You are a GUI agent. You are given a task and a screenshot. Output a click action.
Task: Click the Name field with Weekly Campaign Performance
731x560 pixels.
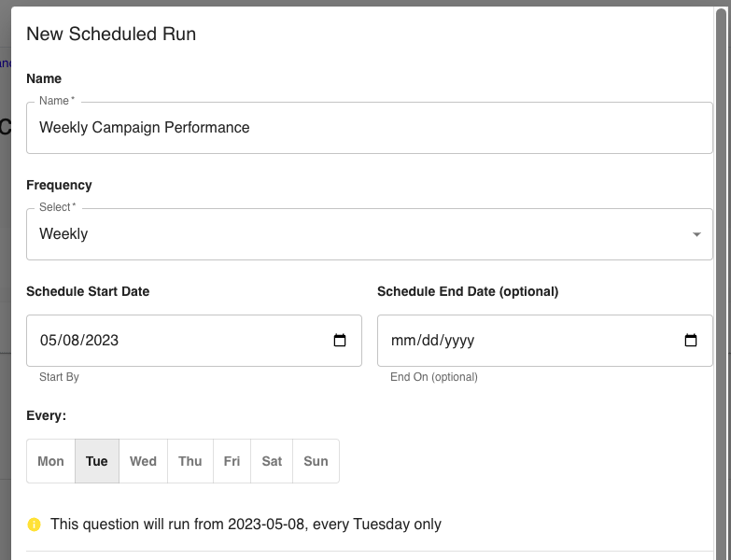coord(369,128)
